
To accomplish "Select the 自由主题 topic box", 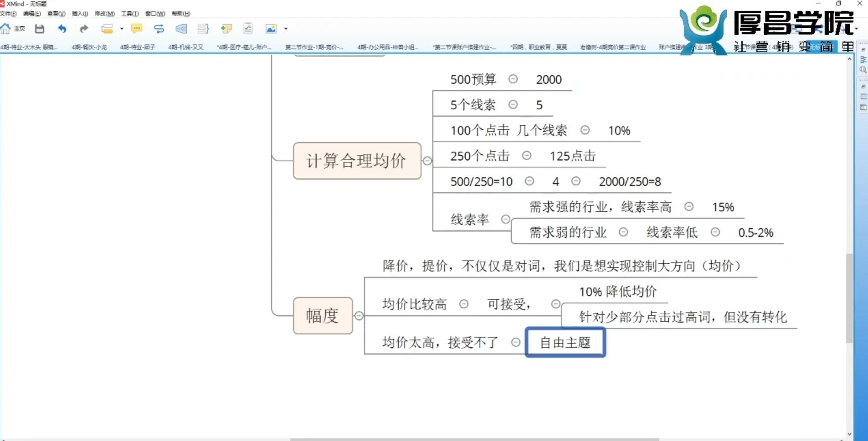I will [565, 342].
